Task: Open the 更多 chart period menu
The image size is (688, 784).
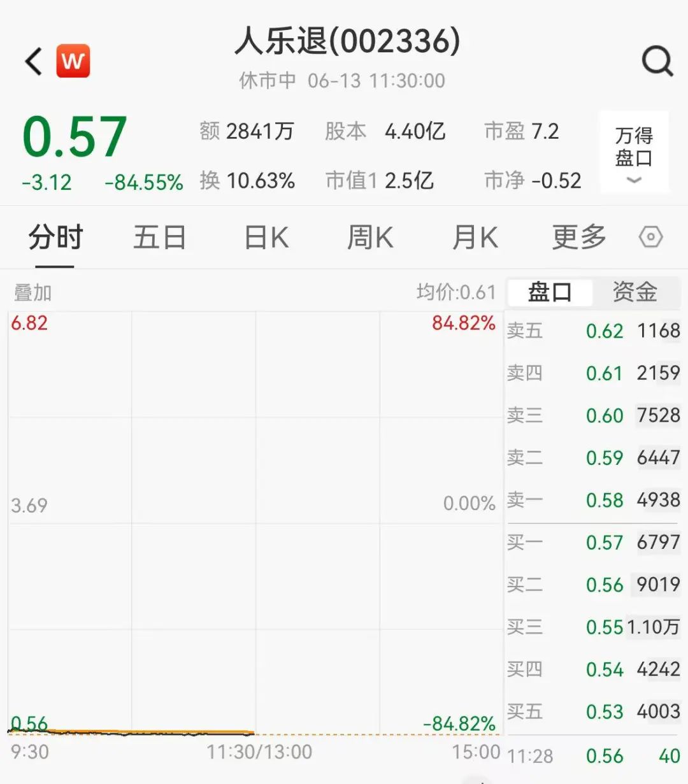Action: (x=578, y=238)
